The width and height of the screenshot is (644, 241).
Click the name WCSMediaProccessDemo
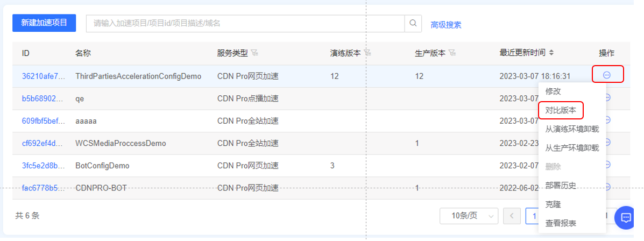pyautogui.click(x=121, y=144)
